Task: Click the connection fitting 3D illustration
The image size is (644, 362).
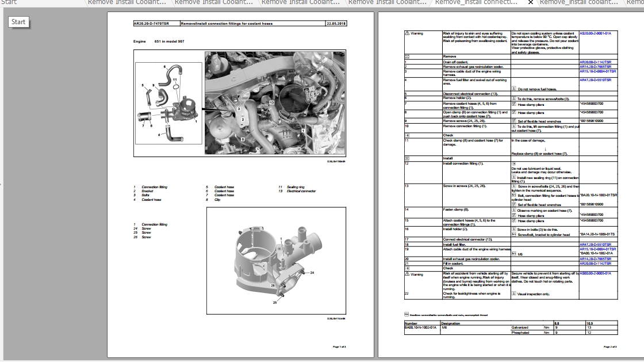Action: (x=276, y=261)
